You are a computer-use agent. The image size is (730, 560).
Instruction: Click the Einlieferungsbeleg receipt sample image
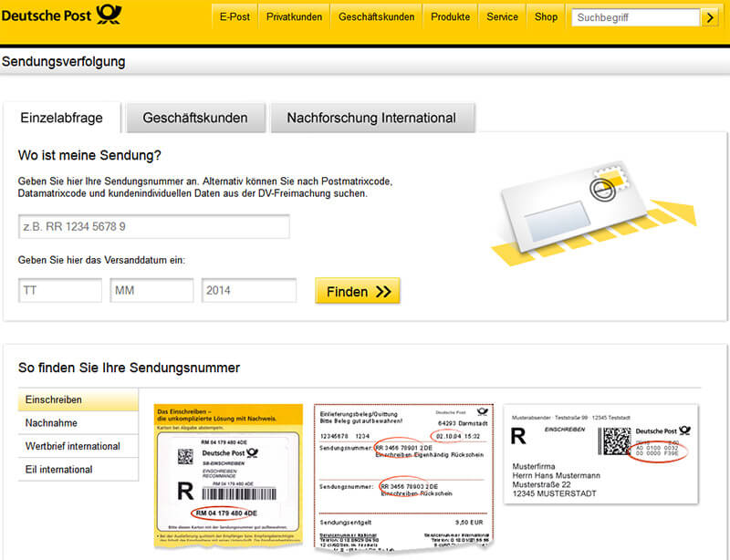[403, 479]
